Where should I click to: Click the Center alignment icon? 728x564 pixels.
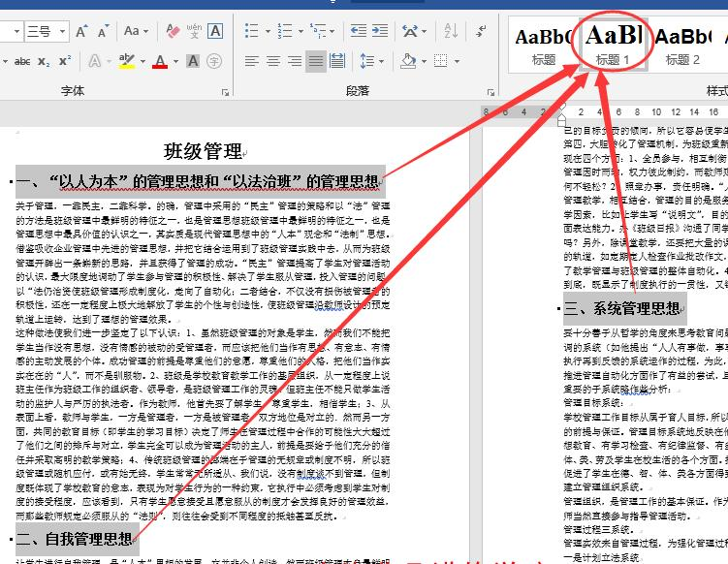coord(273,61)
